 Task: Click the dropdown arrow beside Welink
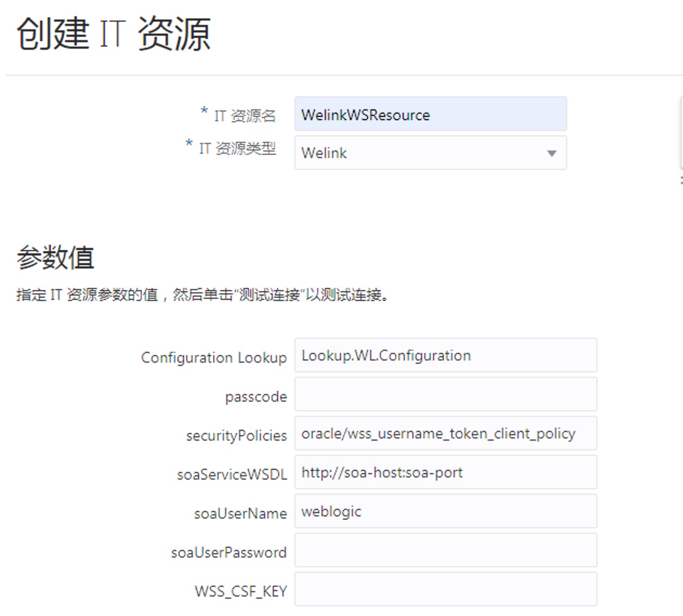click(551, 153)
